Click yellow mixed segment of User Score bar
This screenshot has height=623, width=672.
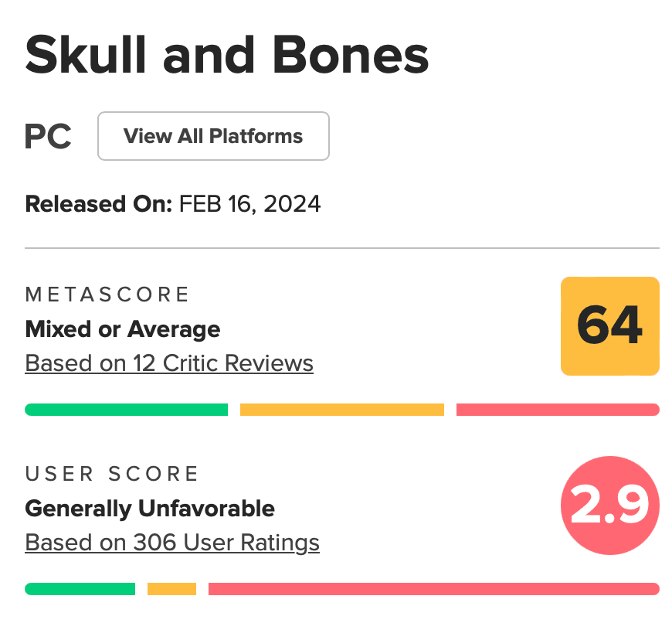point(171,589)
